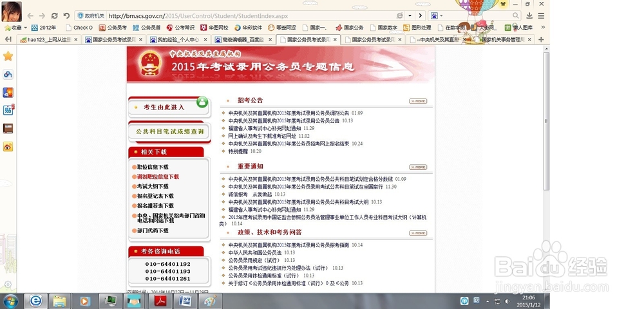Click the sidebar settings gear icon
Viewport: 644px width, 309px height.
tap(8, 284)
